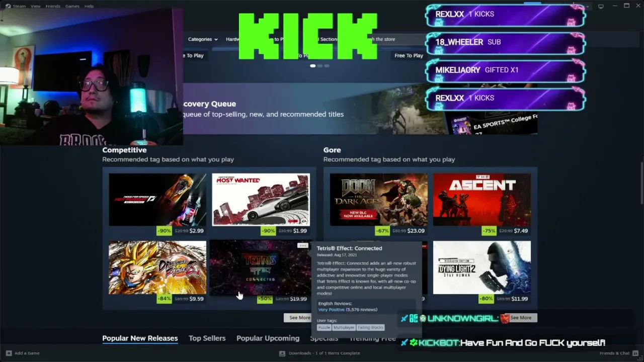Expand the Categories dropdown
This screenshot has width=644, height=362.
pyautogui.click(x=203, y=39)
